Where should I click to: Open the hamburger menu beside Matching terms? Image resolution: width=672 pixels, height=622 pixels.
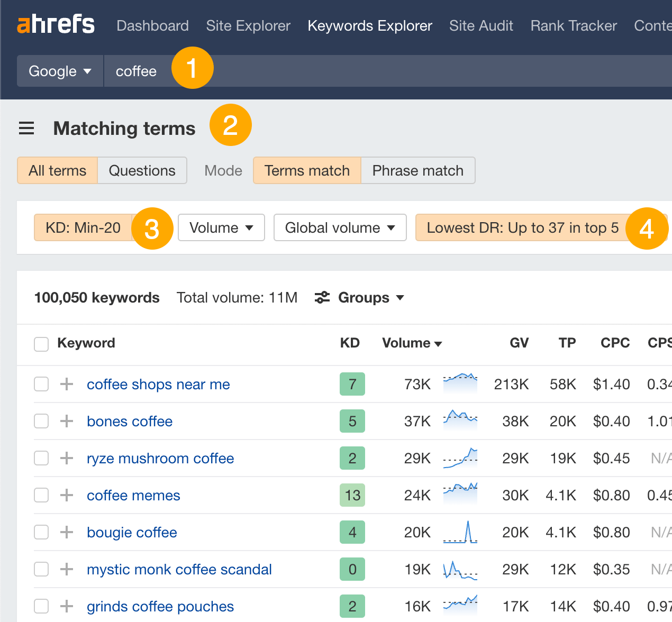click(26, 127)
